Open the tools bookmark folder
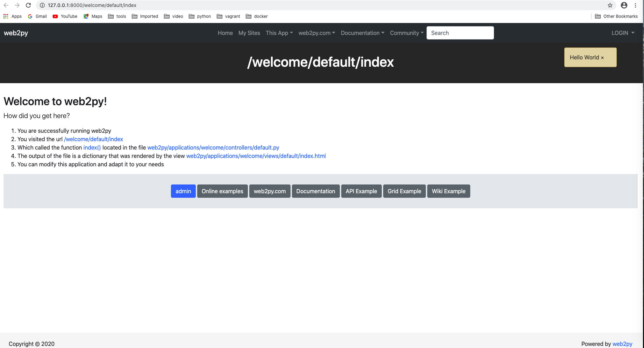This screenshot has height=348, width=644. [117, 16]
